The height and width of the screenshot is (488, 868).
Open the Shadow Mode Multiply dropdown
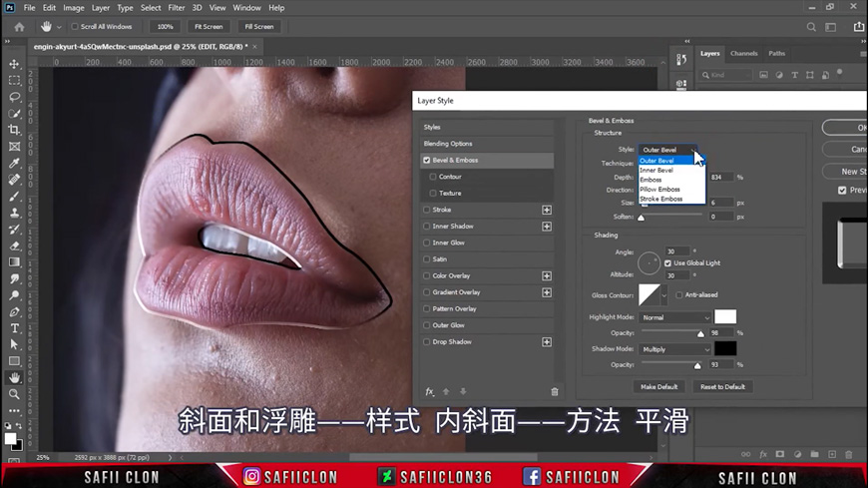point(674,349)
